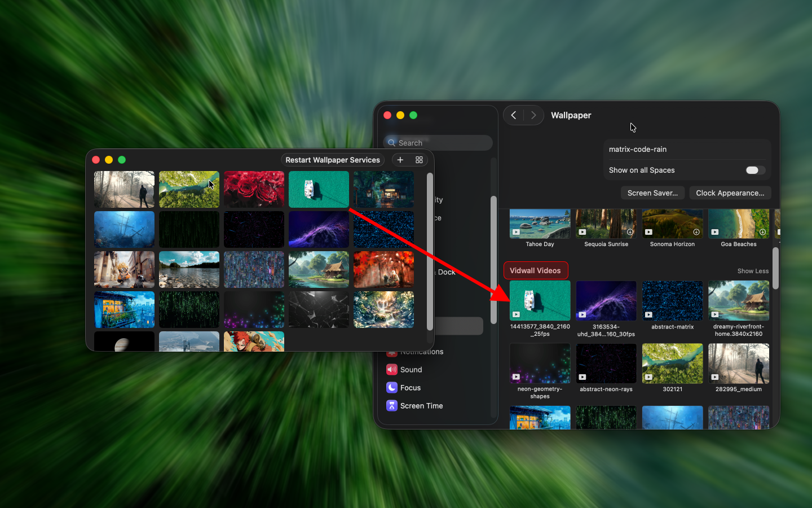The width and height of the screenshot is (812, 508).
Task: Select the Vidwall Videos section label
Action: tap(535, 270)
